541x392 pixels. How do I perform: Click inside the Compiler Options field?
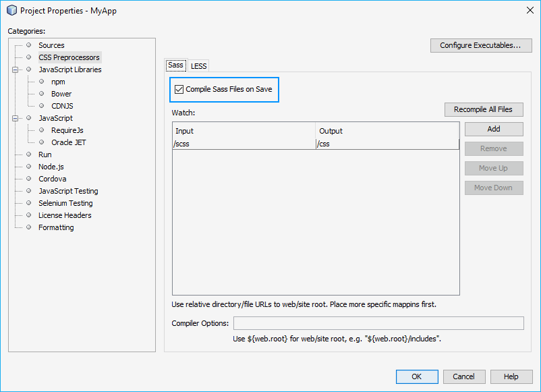[378, 323]
